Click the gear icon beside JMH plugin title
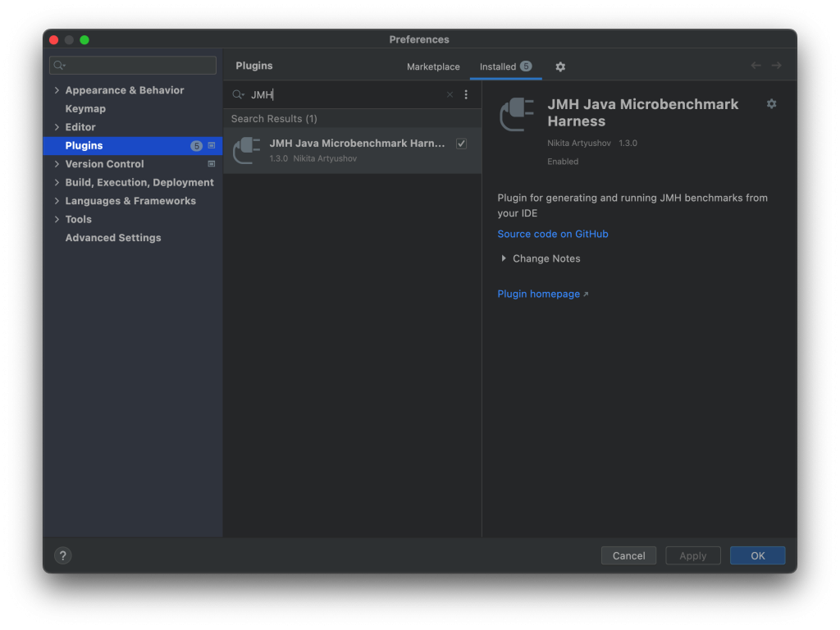 771,104
